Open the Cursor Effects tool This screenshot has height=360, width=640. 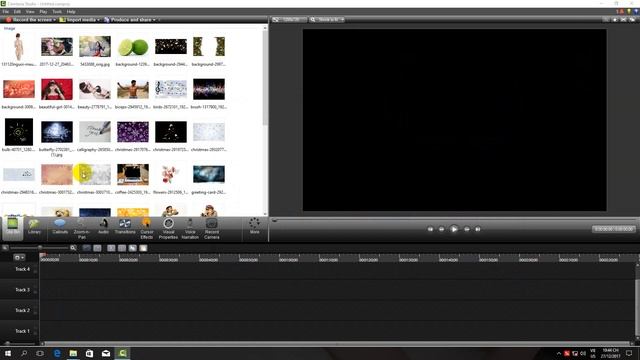(x=147, y=228)
